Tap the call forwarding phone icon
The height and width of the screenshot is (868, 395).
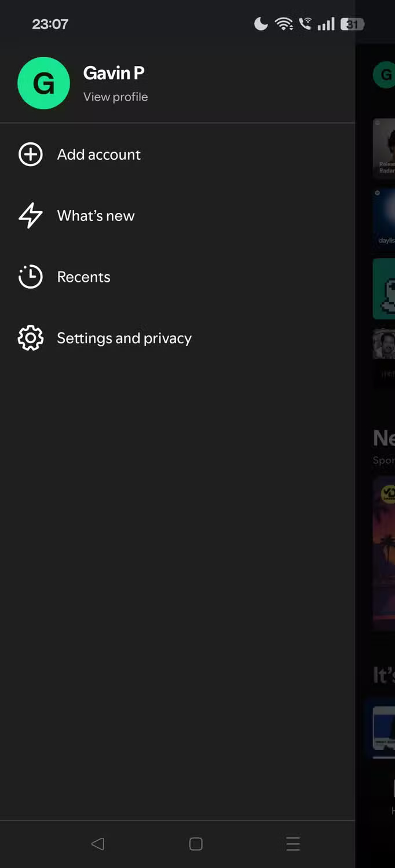click(304, 24)
